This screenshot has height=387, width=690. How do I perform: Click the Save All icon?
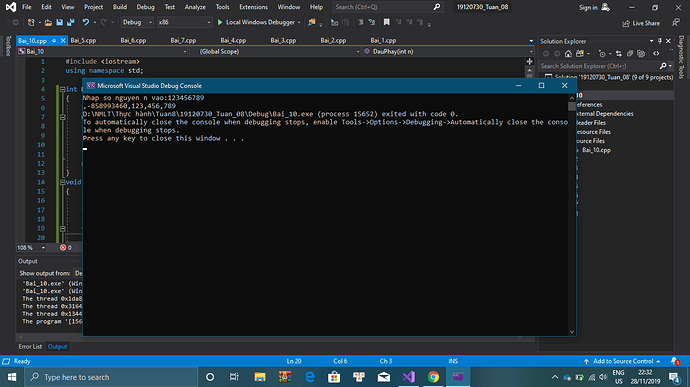pyautogui.click(x=70, y=22)
